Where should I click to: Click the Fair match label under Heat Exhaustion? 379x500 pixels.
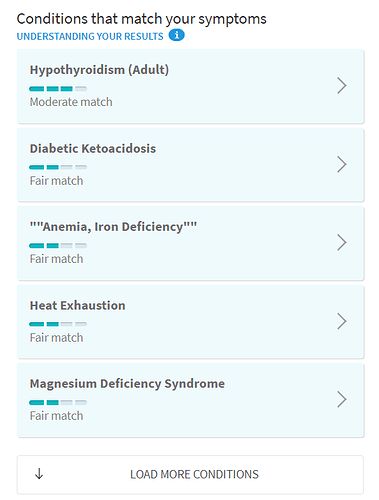[x=56, y=338]
